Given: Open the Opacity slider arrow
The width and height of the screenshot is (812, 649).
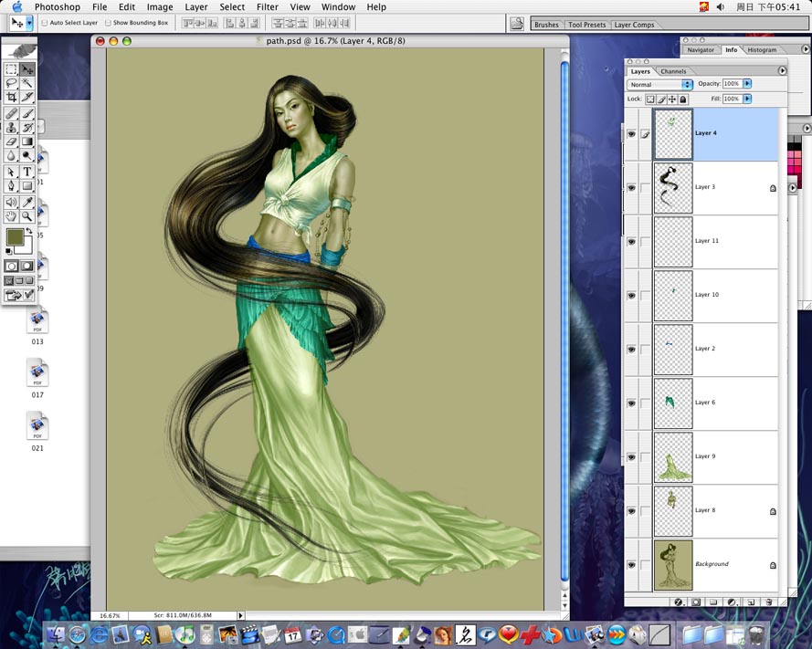Looking at the screenshot, I should (x=747, y=83).
